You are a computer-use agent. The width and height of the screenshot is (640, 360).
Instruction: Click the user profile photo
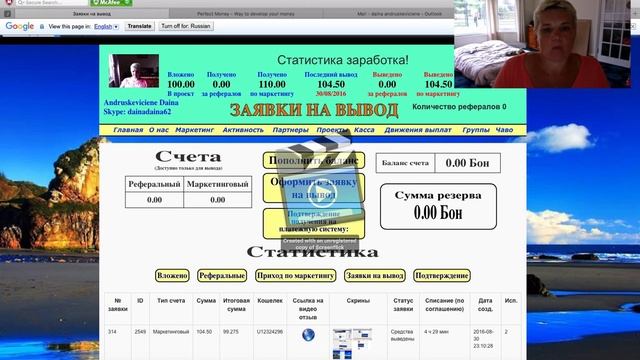tap(134, 71)
